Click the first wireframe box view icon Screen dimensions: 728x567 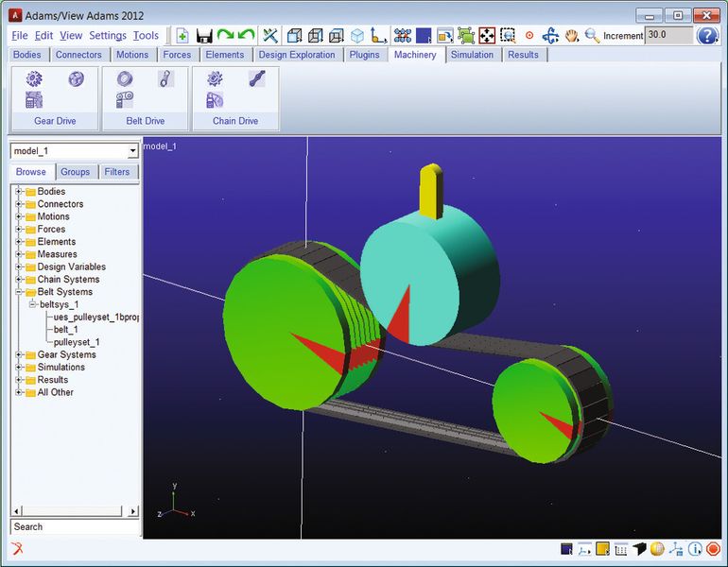[294, 36]
